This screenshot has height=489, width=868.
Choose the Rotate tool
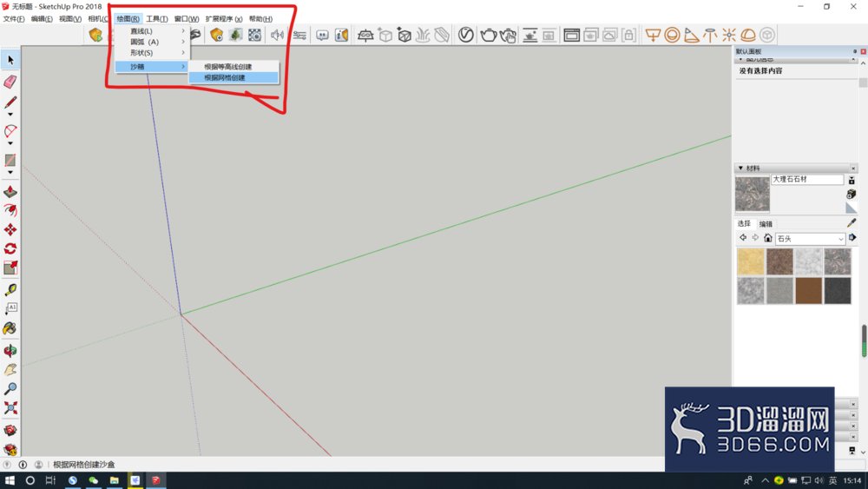[10, 248]
